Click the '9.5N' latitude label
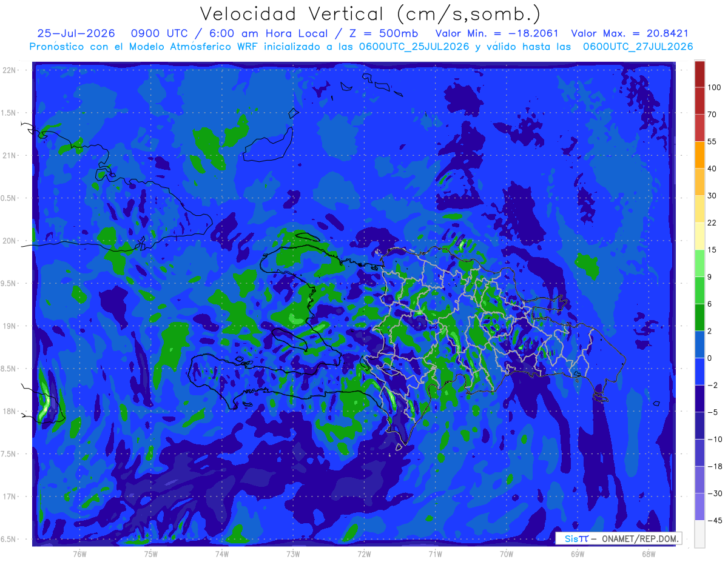 point(9,283)
